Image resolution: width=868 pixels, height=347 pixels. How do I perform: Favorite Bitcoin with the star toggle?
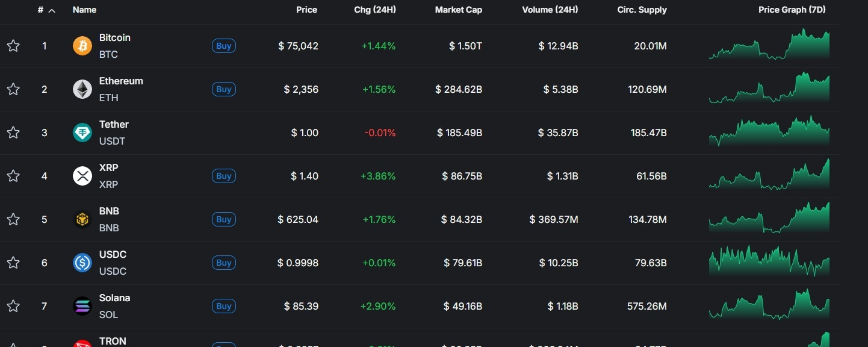pyautogui.click(x=13, y=46)
